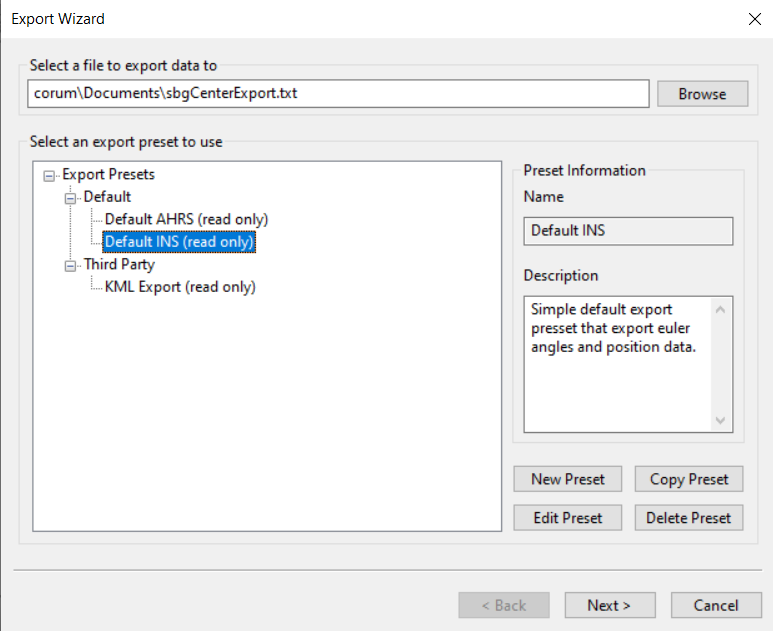Click the description scrollbar up arrow
Viewport: 773px width, 631px height.
pyautogui.click(x=720, y=310)
